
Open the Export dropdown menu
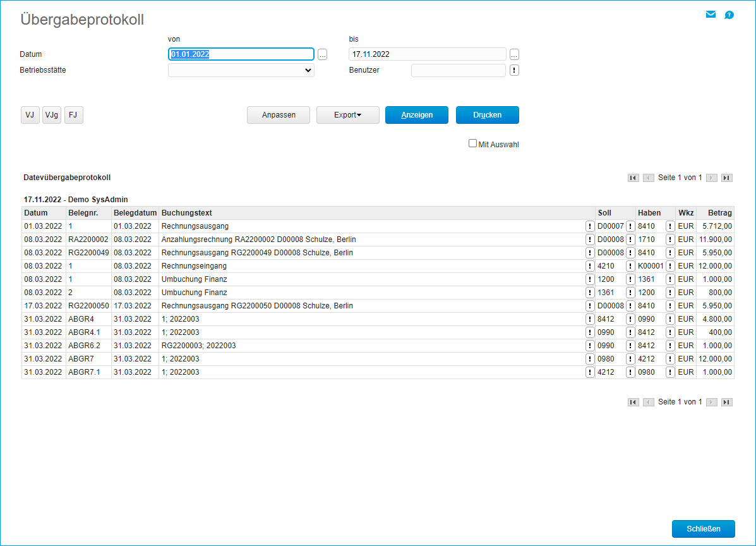(347, 115)
